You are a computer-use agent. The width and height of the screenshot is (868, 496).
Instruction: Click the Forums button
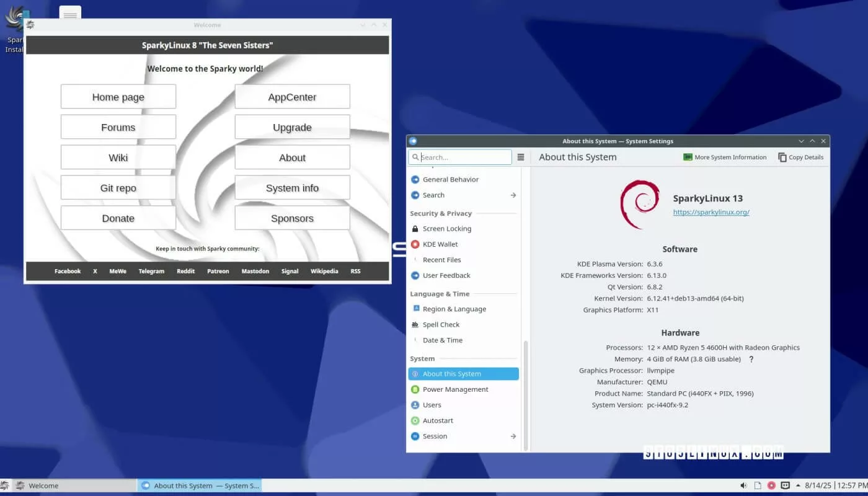tap(118, 127)
